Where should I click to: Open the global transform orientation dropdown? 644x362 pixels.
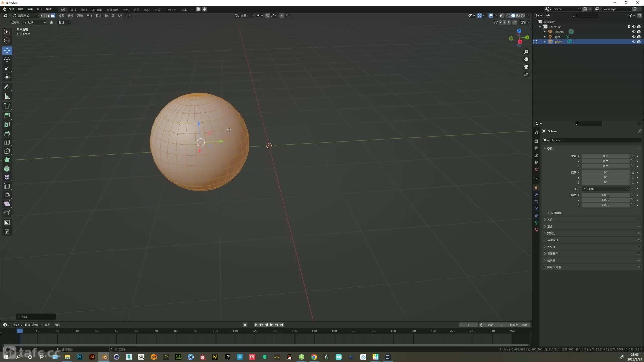click(x=245, y=16)
